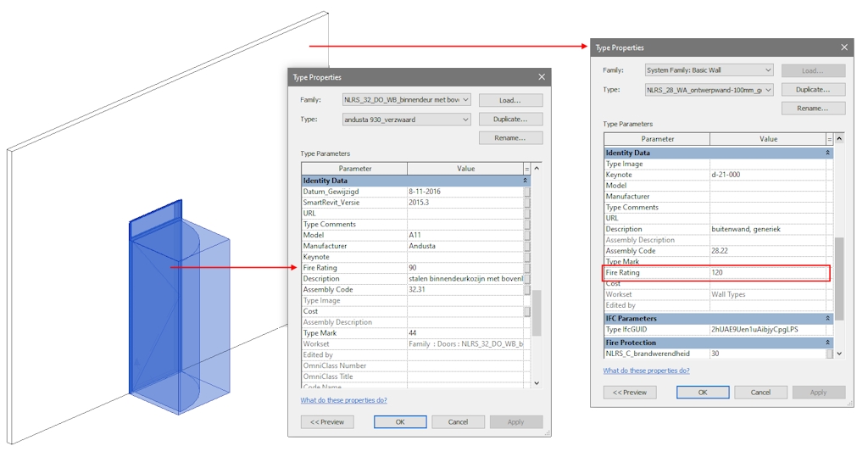Click scroll-down arrow in door parameters list
Screen dimensions: 868x457
tap(537, 383)
